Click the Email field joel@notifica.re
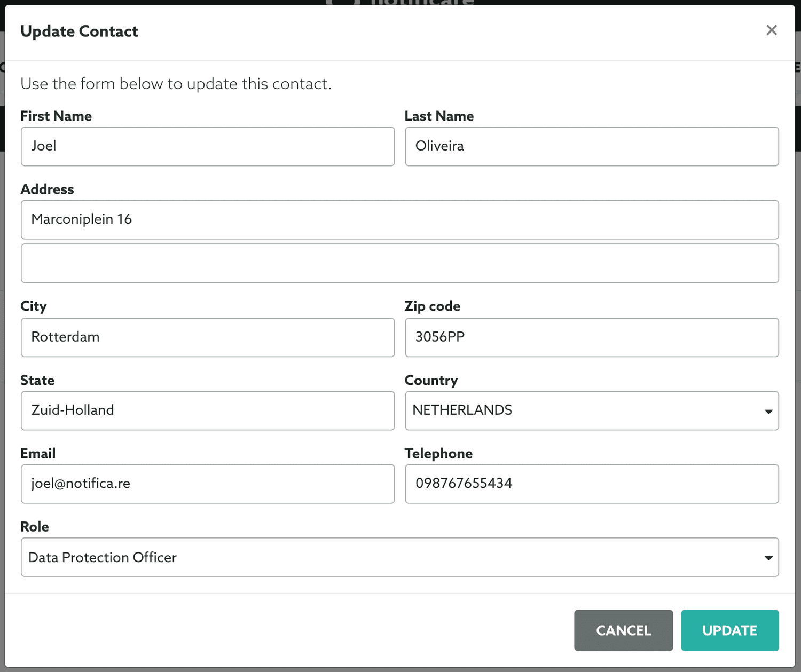Image resolution: width=801 pixels, height=672 pixels. [x=208, y=484]
